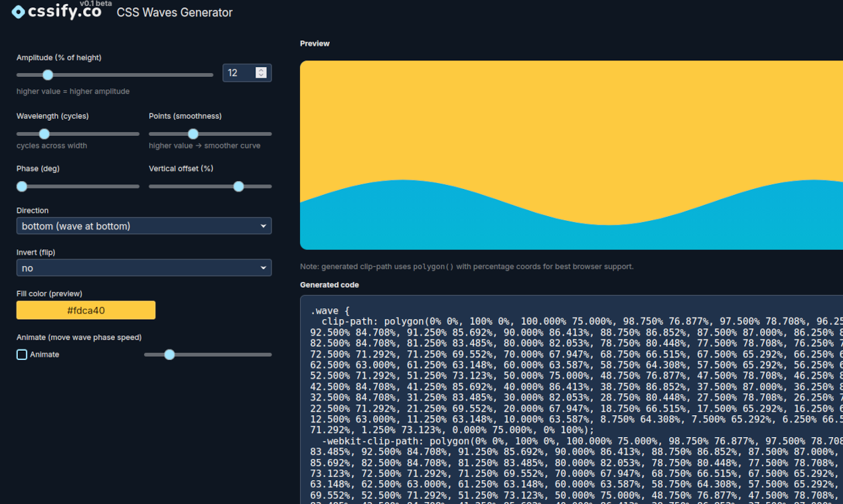The image size is (843, 504).
Task: Click the Amplitude slider handle
Action: click(x=48, y=75)
